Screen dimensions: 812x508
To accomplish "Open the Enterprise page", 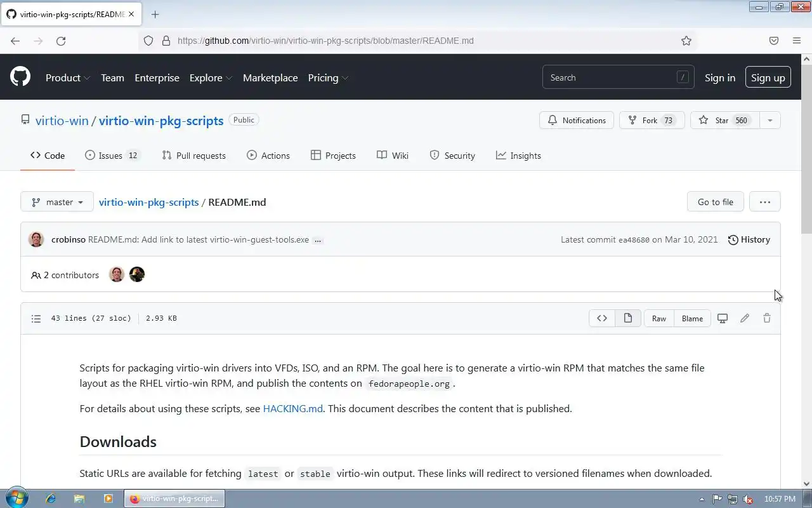I will [x=157, y=77].
